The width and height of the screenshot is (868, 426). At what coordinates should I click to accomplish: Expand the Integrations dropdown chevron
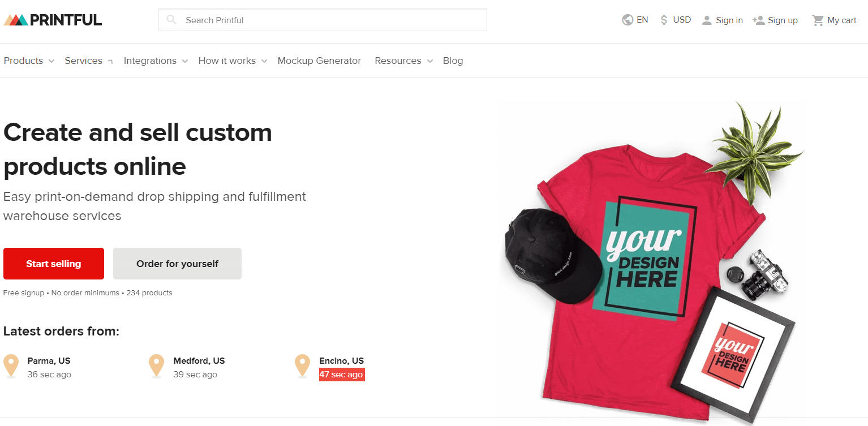tap(185, 61)
